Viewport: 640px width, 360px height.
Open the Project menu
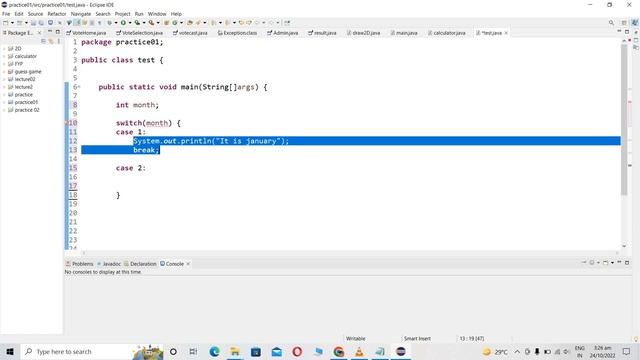click(122, 14)
